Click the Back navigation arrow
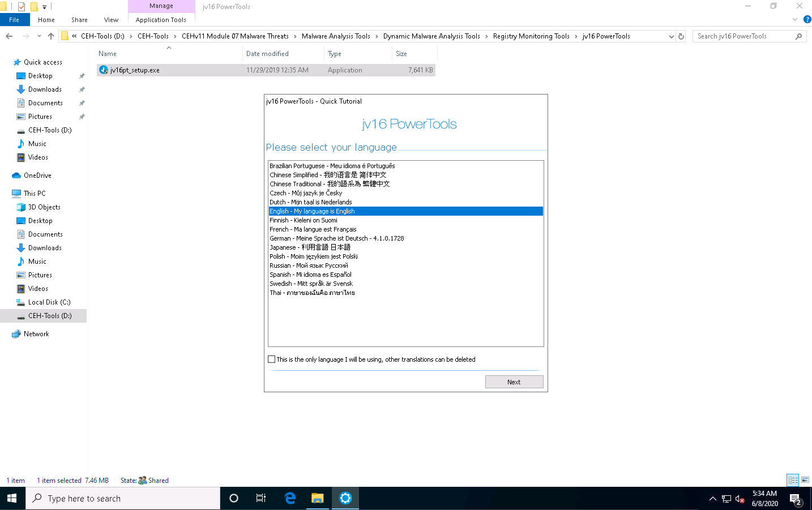This screenshot has height=510, width=812. coord(9,36)
